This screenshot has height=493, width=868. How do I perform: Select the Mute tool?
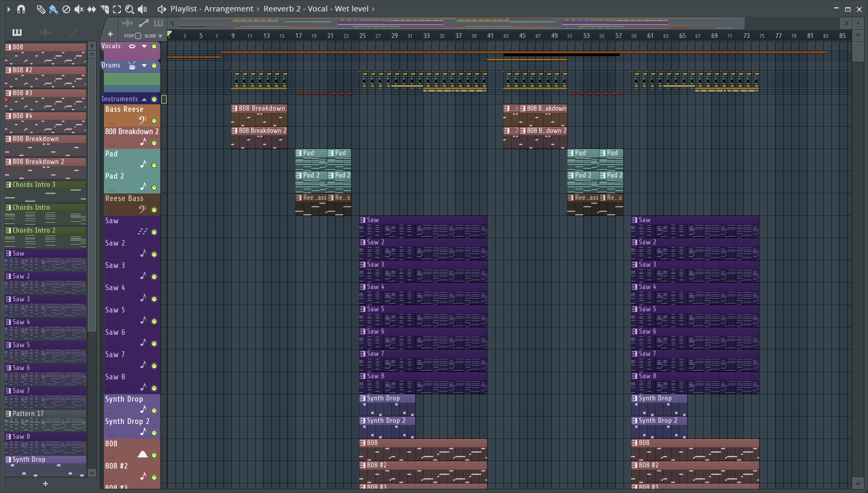(x=79, y=9)
